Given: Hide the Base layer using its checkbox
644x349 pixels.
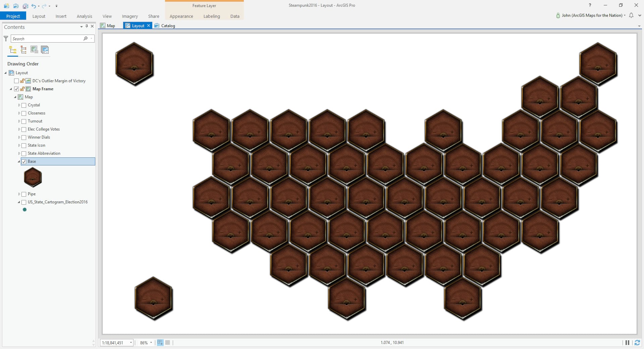Looking at the screenshot, I should (24, 162).
